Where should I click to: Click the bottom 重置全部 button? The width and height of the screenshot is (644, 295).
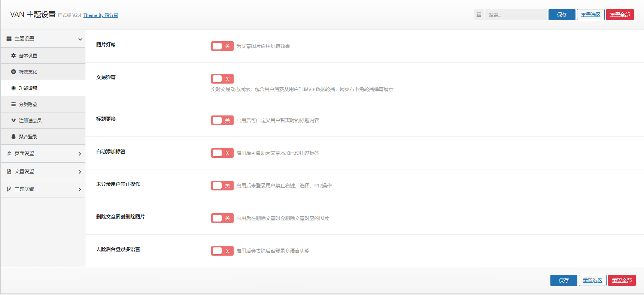click(x=622, y=280)
